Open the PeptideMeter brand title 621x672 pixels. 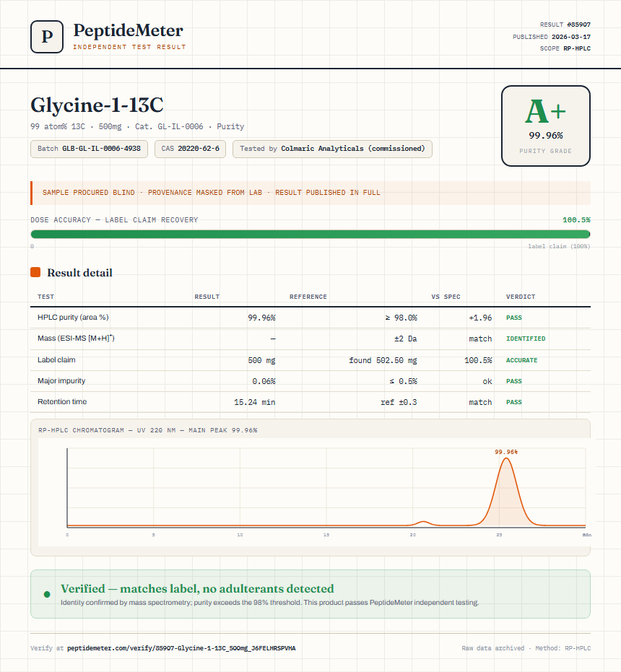pyautogui.click(x=129, y=30)
